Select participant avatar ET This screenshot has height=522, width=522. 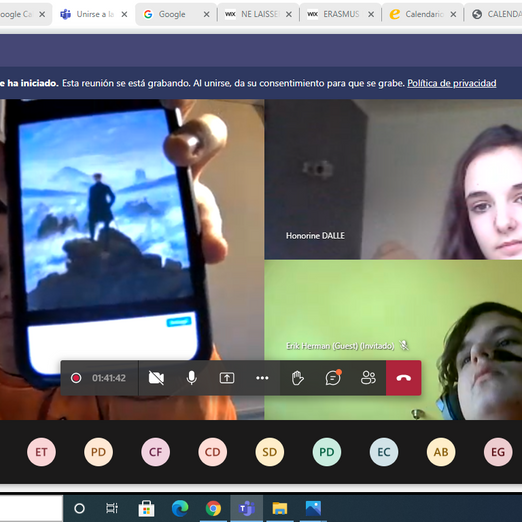pyautogui.click(x=41, y=452)
